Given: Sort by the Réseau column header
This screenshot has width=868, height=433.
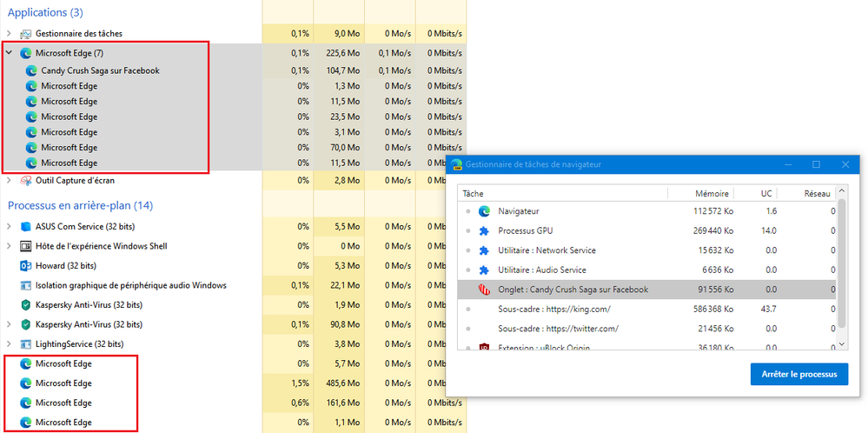Looking at the screenshot, I should (x=806, y=193).
